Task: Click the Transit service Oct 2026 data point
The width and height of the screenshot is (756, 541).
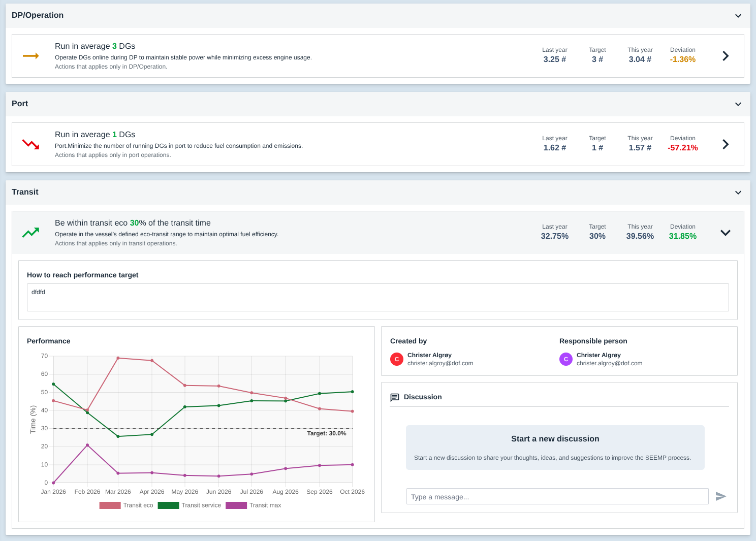Action: (353, 392)
